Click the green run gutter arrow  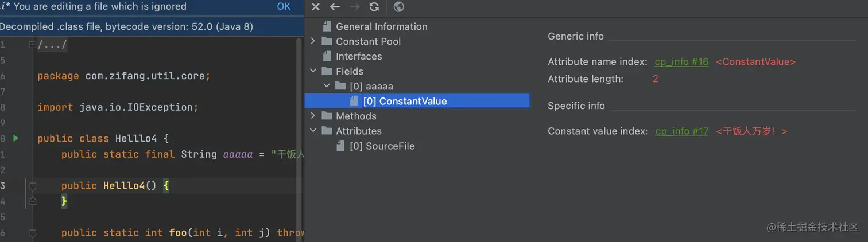click(x=16, y=138)
